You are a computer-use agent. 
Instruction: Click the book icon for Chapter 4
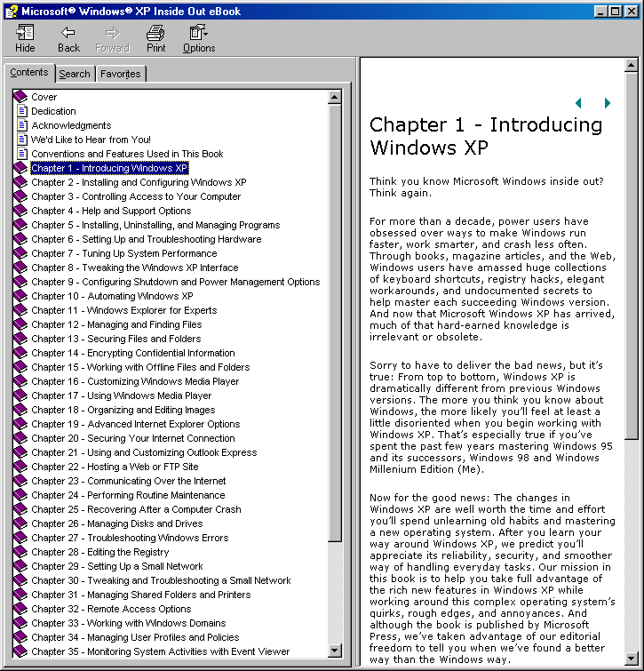click(x=20, y=210)
